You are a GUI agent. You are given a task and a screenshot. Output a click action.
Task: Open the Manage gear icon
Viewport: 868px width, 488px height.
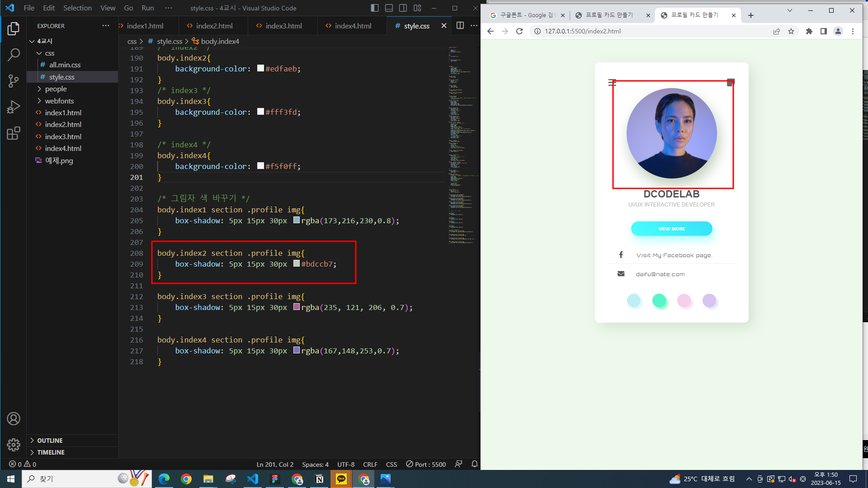14,445
